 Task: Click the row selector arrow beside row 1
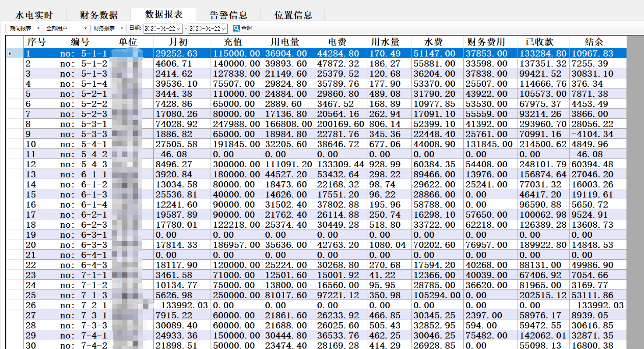pos(10,53)
